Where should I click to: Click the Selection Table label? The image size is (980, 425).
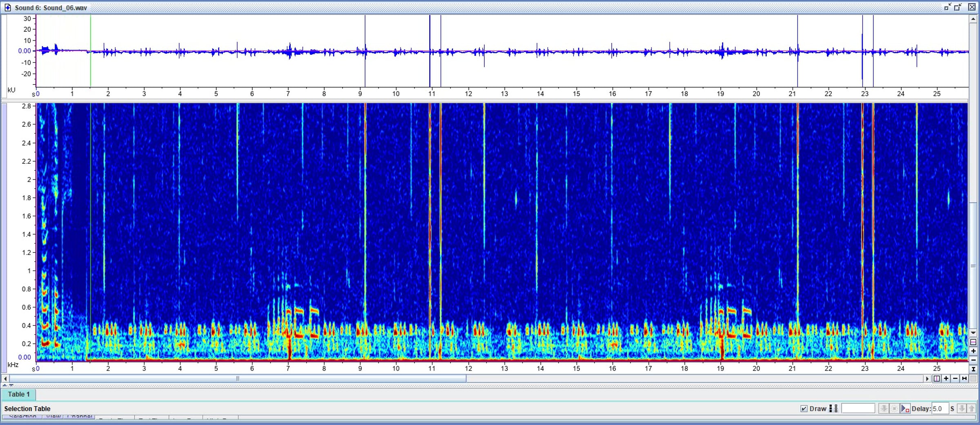coord(27,409)
